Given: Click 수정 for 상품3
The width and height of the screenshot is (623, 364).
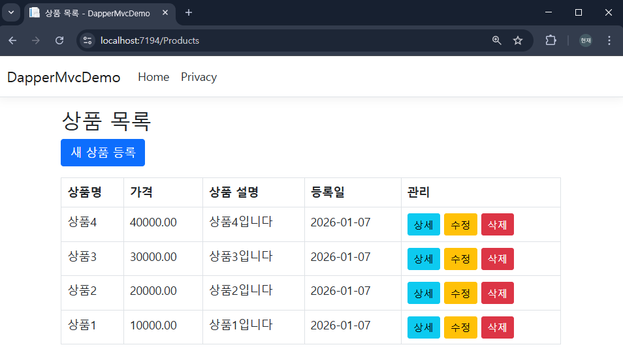Looking at the screenshot, I should point(460,259).
